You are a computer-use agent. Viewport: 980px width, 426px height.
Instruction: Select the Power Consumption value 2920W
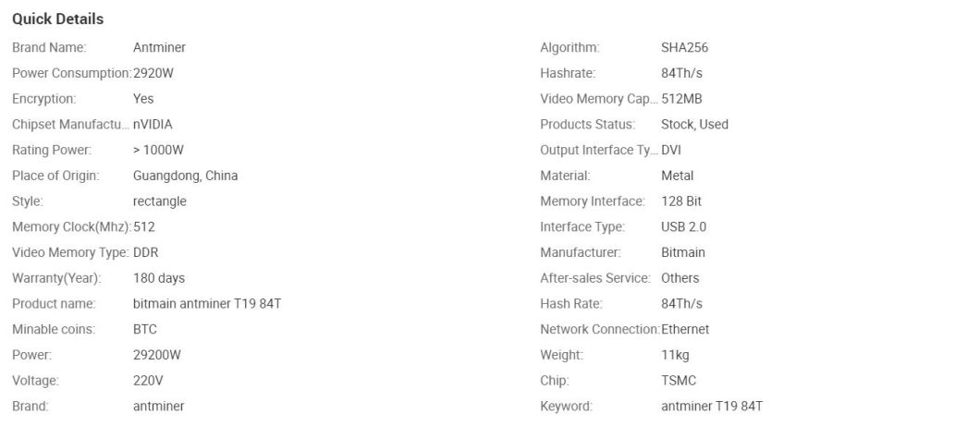(153, 73)
